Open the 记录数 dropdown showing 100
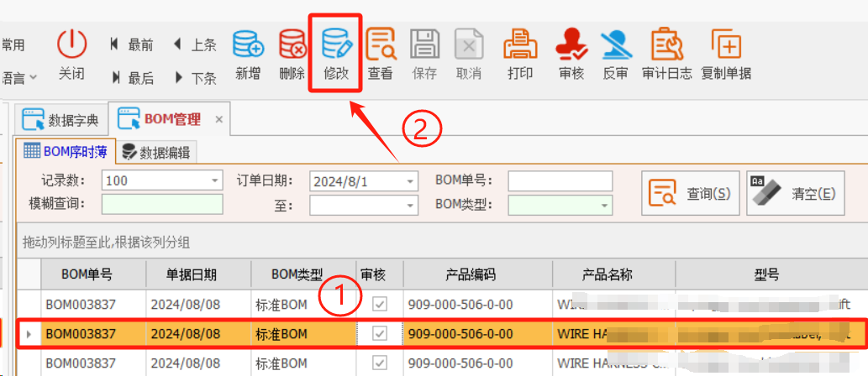This screenshot has width=868, height=376. click(x=215, y=180)
